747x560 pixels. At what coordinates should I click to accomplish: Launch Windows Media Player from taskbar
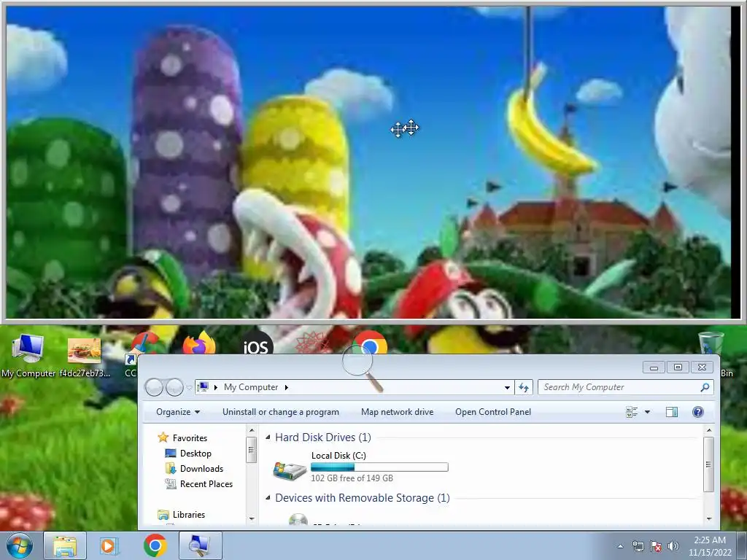[x=109, y=545]
